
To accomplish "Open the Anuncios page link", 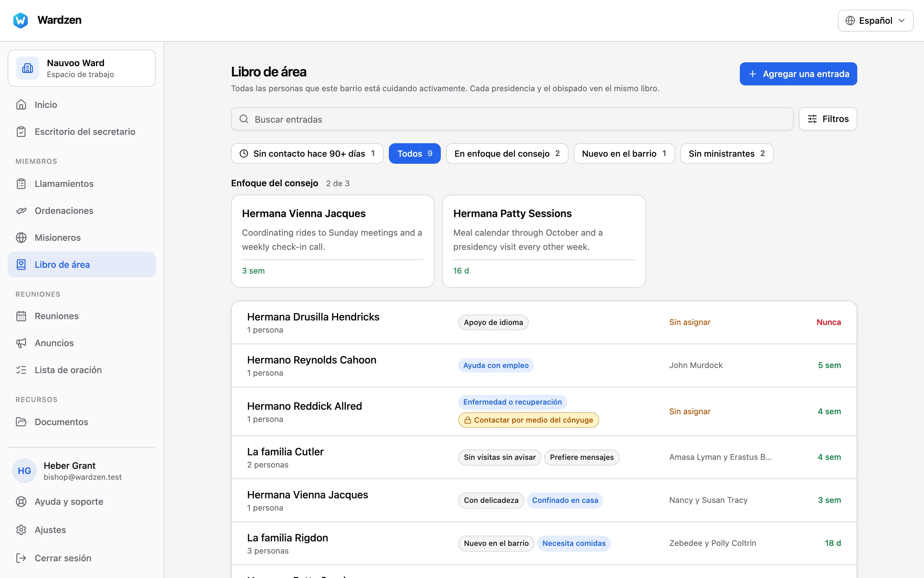I will [x=82, y=343].
